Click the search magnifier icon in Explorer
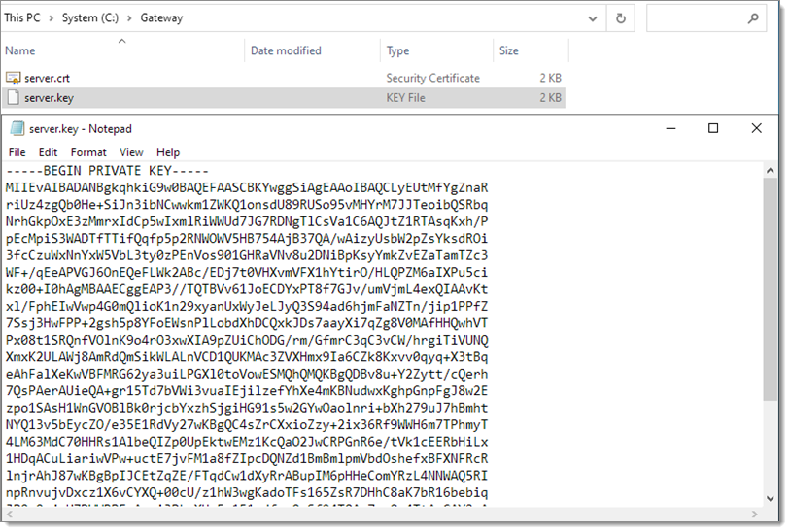Image resolution: width=790 pixels, height=532 pixels. (x=753, y=18)
